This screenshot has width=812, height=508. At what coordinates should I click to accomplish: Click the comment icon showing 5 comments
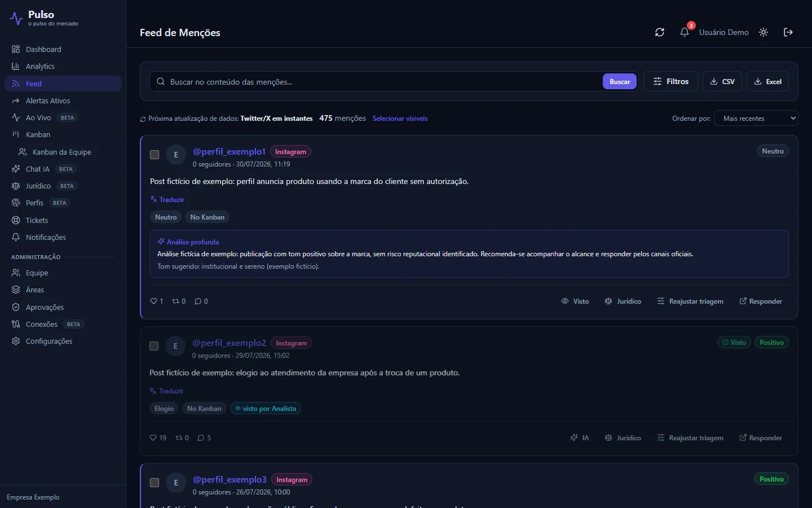(201, 438)
